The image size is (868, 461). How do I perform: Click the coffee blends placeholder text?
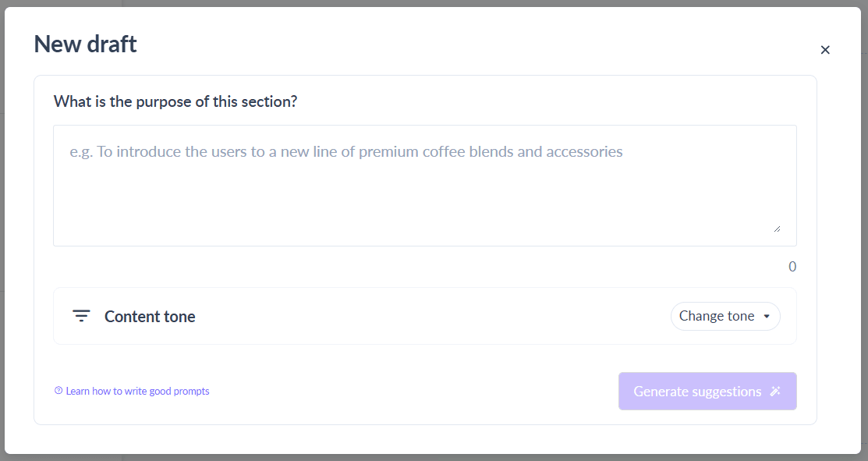point(346,151)
